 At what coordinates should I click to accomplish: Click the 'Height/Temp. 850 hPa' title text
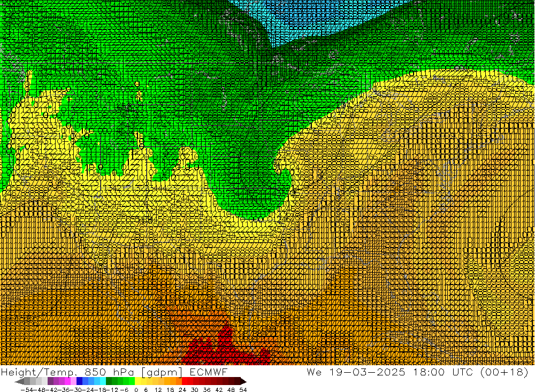[x=67, y=372]
